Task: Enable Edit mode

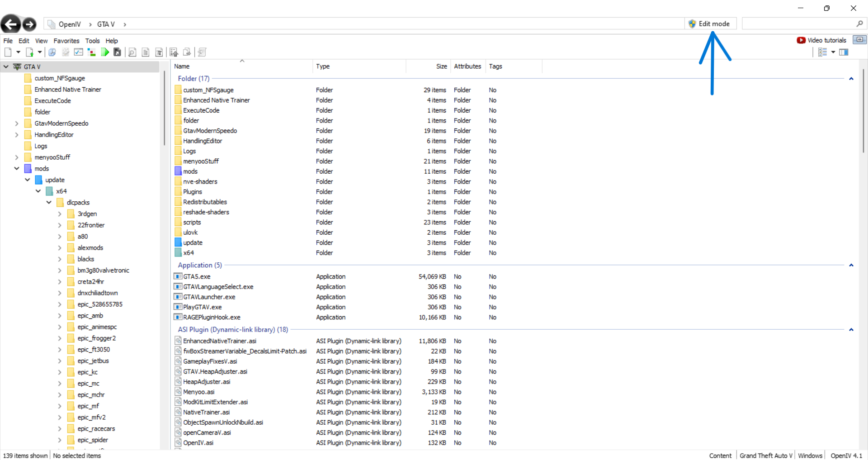Action: click(x=710, y=24)
